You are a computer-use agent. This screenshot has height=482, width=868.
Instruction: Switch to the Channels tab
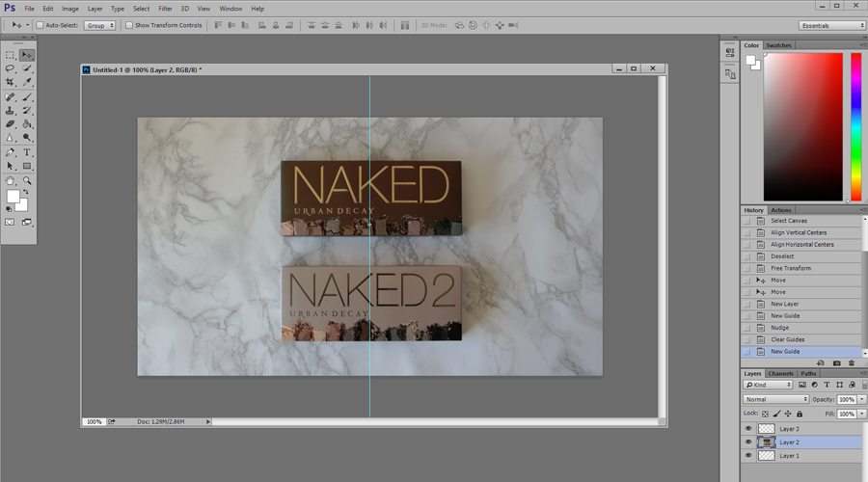pyautogui.click(x=781, y=373)
